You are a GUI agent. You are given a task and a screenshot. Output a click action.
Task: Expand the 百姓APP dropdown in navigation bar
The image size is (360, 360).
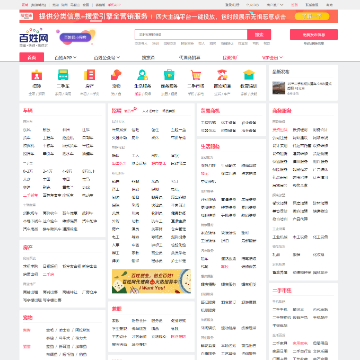(x=65, y=58)
